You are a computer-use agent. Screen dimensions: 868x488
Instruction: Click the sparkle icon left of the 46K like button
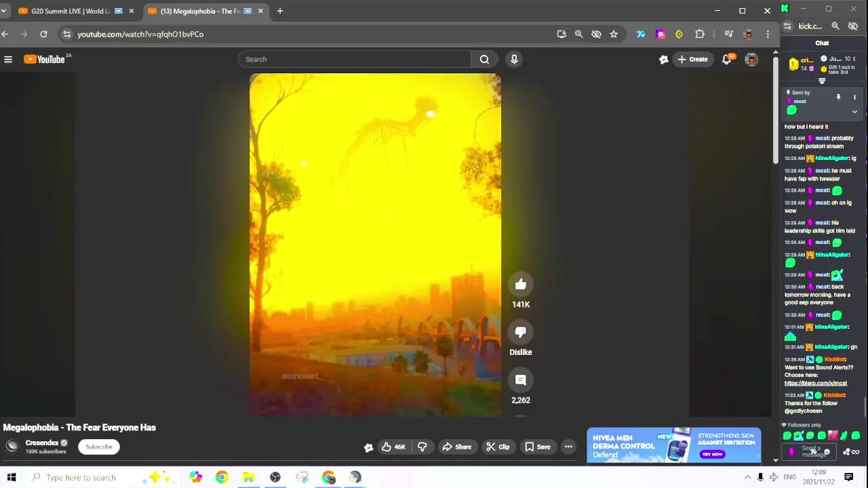368,447
